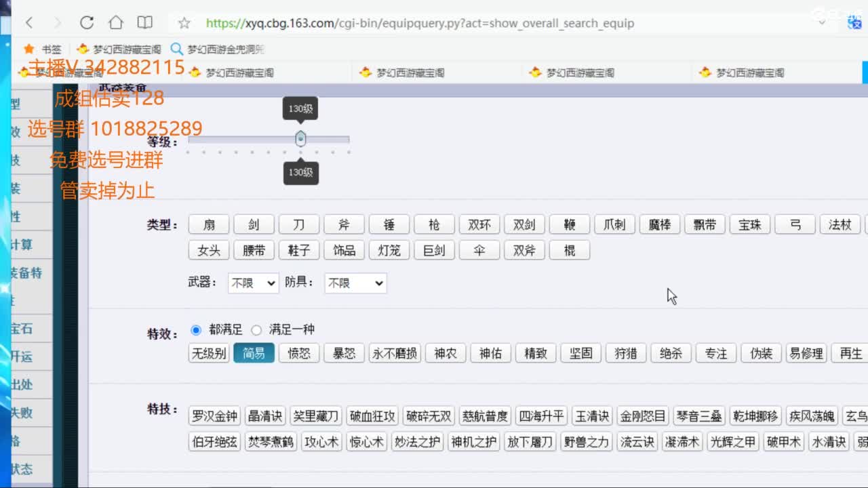Select the 斧 equipment type

pyautogui.click(x=344, y=224)
